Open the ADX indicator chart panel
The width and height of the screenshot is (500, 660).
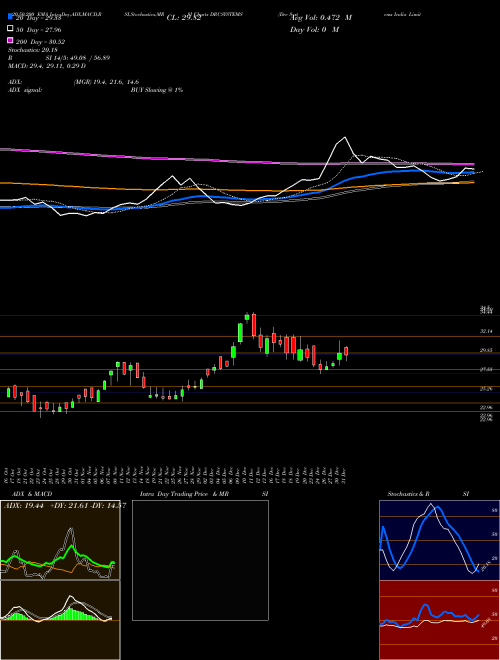point(60,540)
